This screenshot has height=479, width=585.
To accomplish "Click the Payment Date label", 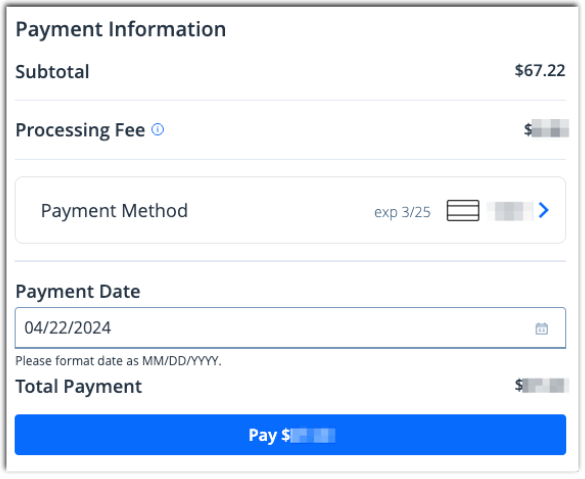I will click(78, 291).
